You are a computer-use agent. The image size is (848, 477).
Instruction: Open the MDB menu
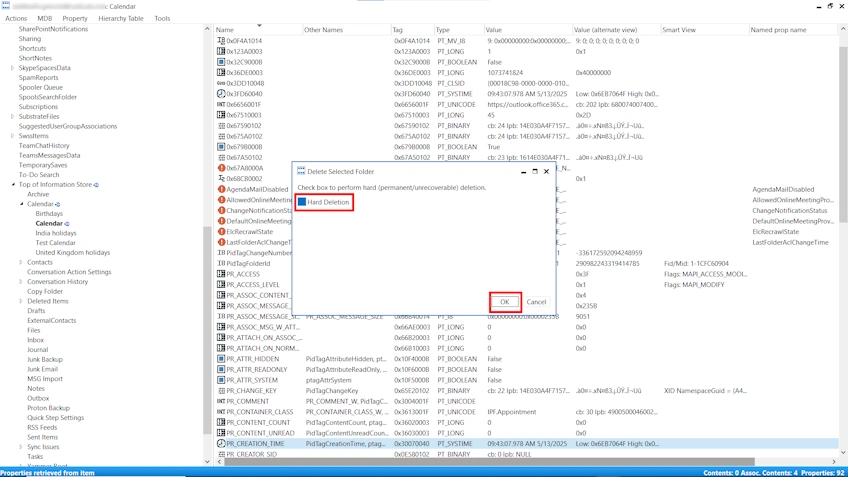coord(44,18)
